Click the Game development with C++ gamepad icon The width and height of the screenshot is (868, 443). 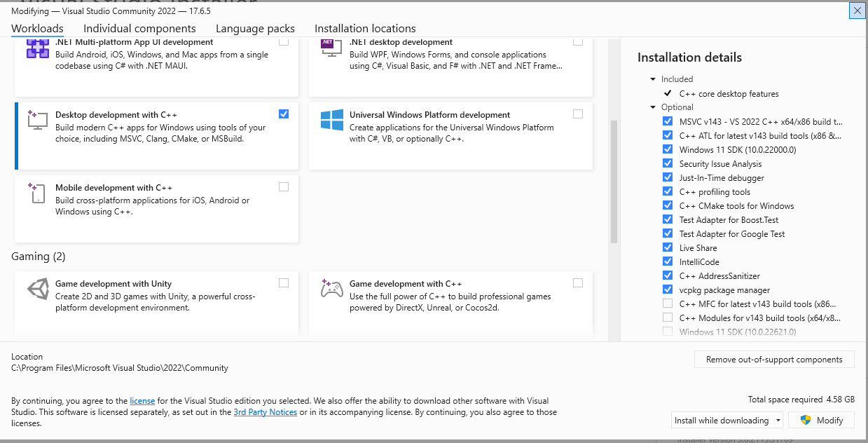[331, 289]
